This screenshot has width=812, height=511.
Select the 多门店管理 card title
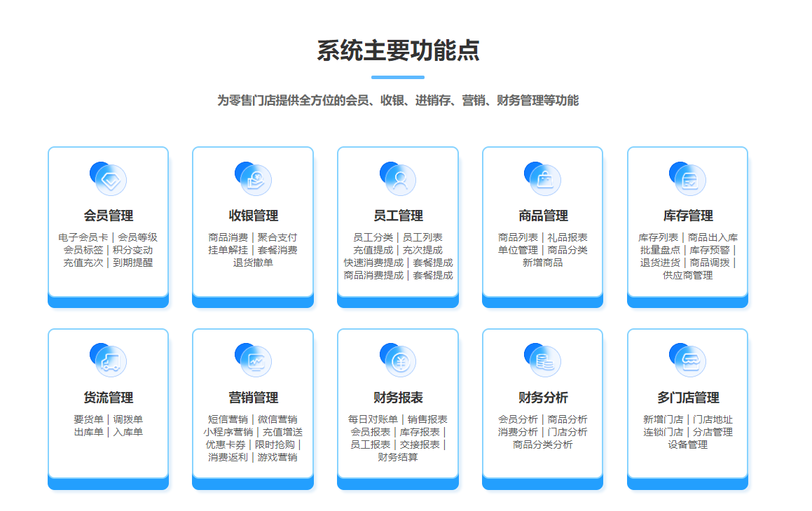coord(688,398)
